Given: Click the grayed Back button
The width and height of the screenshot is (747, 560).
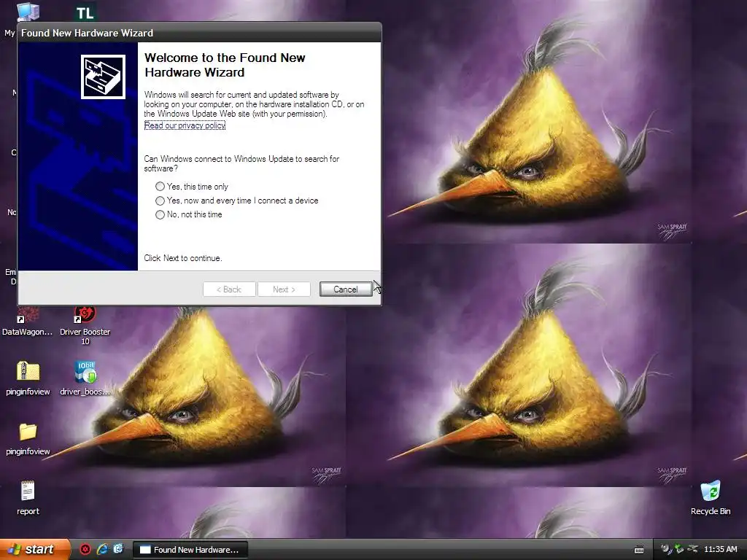Looking at the screenshot, I should point(229,289).
